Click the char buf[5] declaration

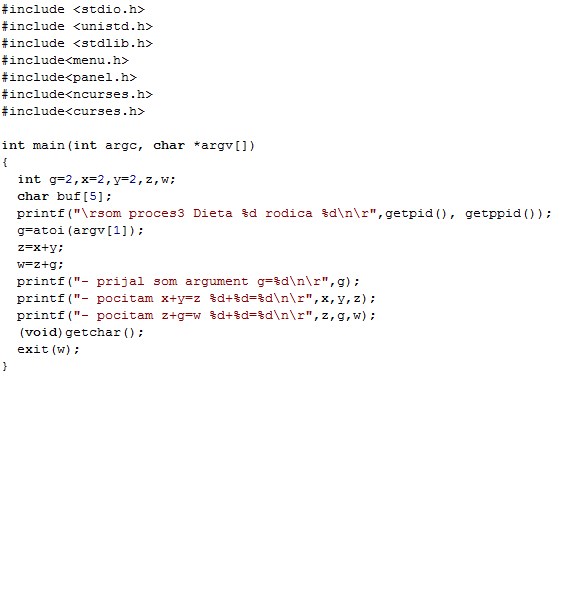(64, 196)
